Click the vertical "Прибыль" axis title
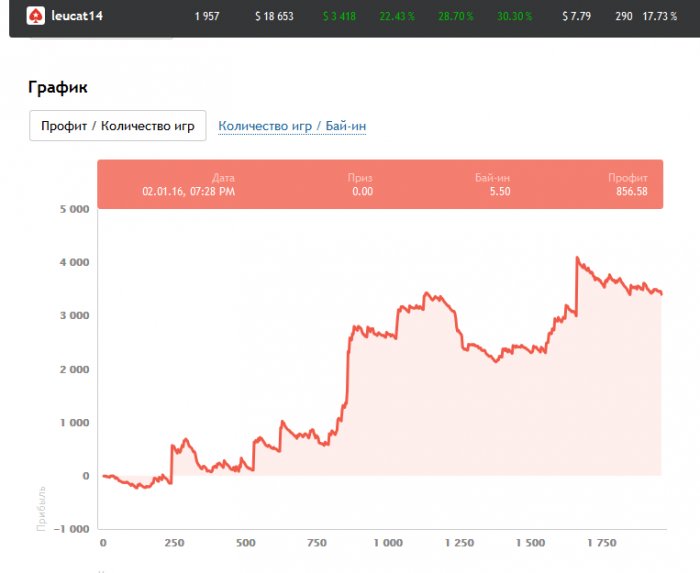The width and height of the screenshot is (700, 573). (42, 508)
